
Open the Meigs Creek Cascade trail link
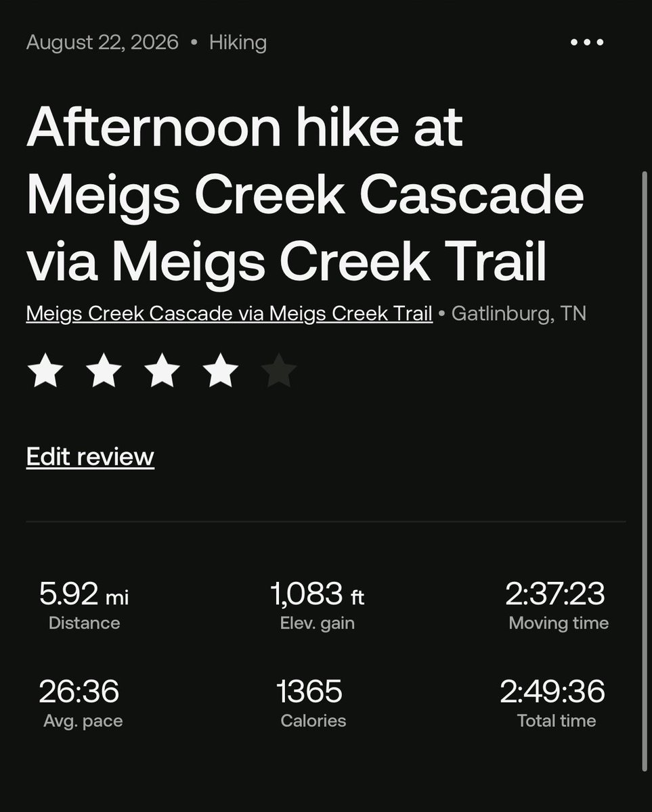[x=230, y=314]
